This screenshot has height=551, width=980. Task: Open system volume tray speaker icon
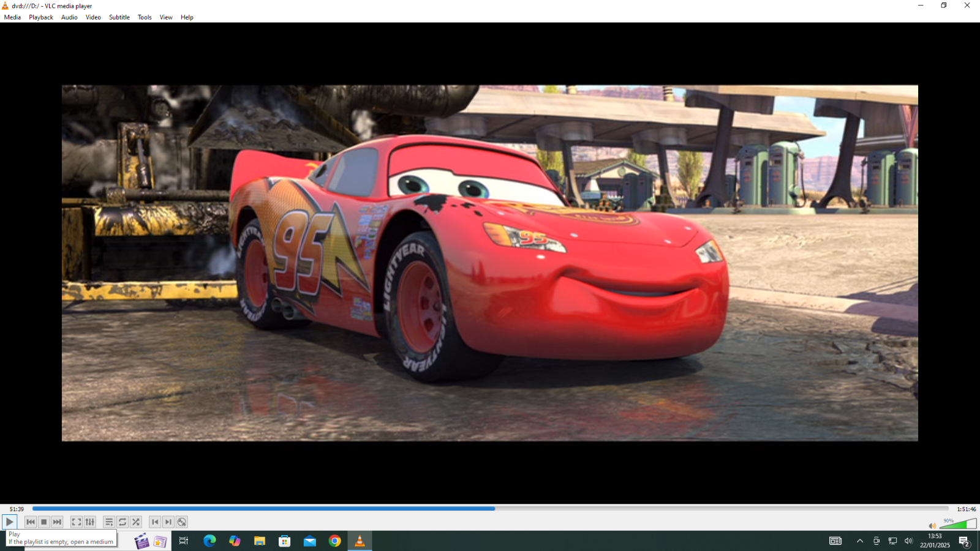(908, 541)
